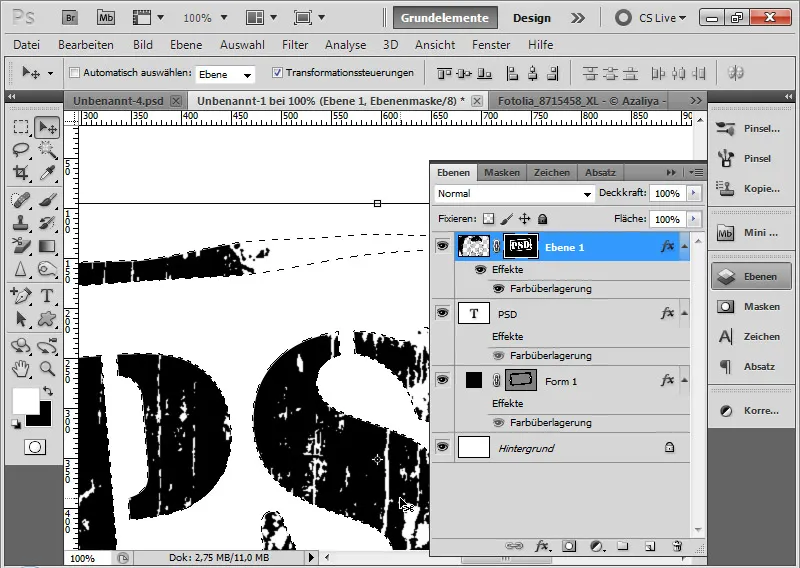Toggle Farbüberlagerung visibility under Form 1
This screenshot has height=568, width=800.
pyautogui.click(x=498, y=423)
